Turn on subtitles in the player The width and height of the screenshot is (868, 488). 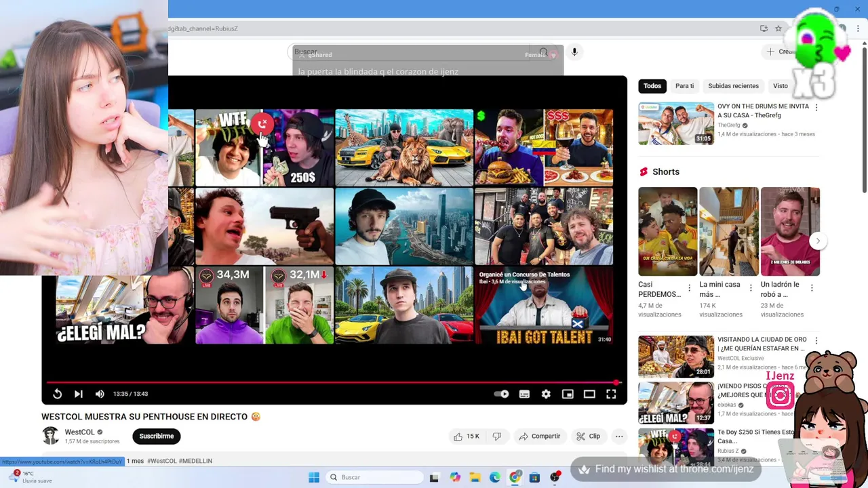[524, 394]
